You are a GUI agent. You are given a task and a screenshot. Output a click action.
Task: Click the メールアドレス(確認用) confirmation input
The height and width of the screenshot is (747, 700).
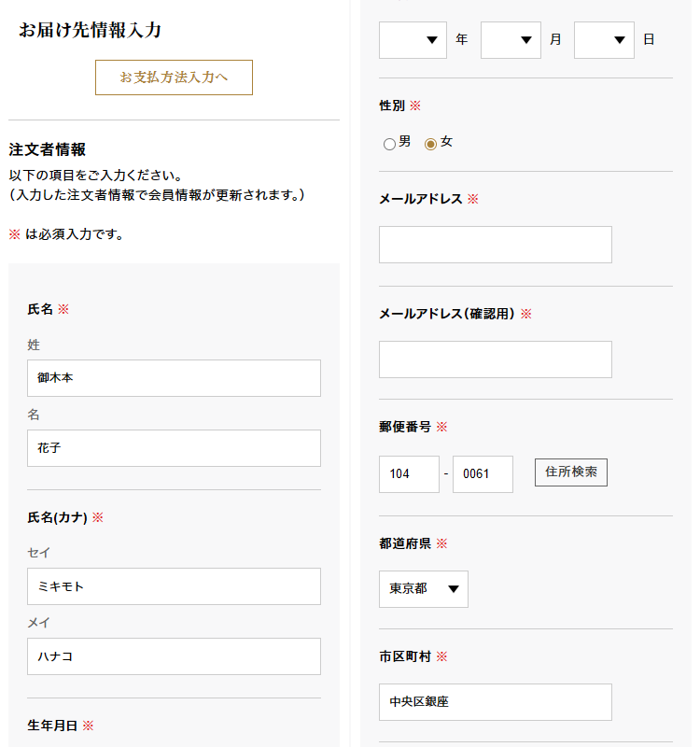pyautogui.click(x=495, y=359)
